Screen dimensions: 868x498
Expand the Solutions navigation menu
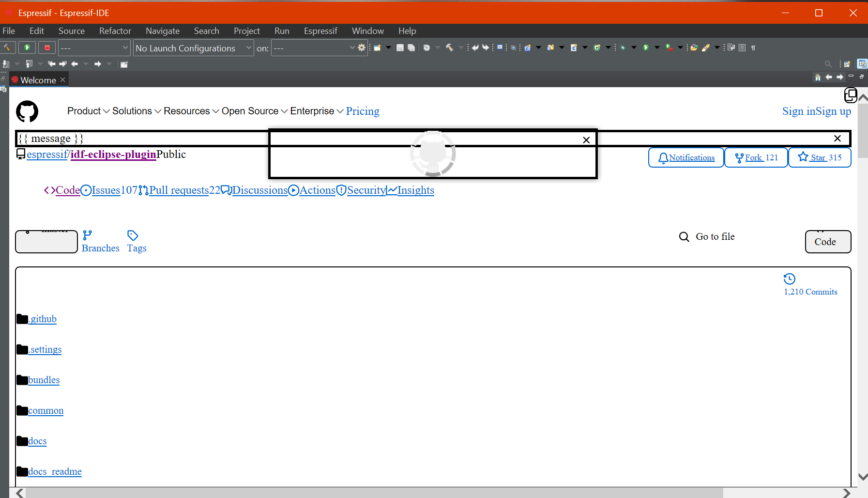[x=137, y=111]
